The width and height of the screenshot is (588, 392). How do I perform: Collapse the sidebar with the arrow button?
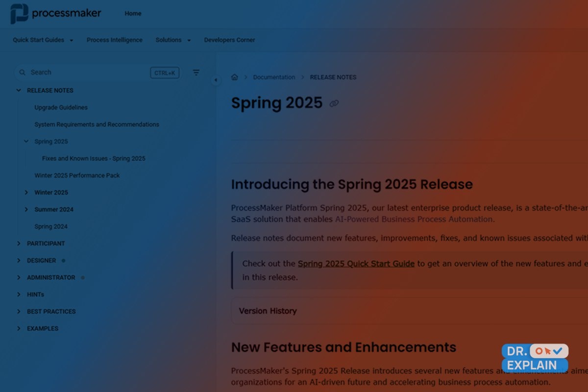click(x=216, y=80)
